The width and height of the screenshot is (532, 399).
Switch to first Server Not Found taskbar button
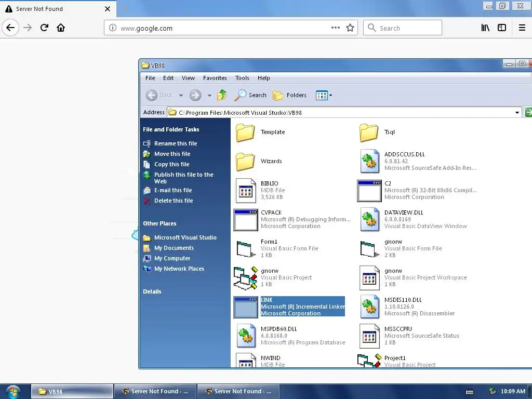click(155, 391)
